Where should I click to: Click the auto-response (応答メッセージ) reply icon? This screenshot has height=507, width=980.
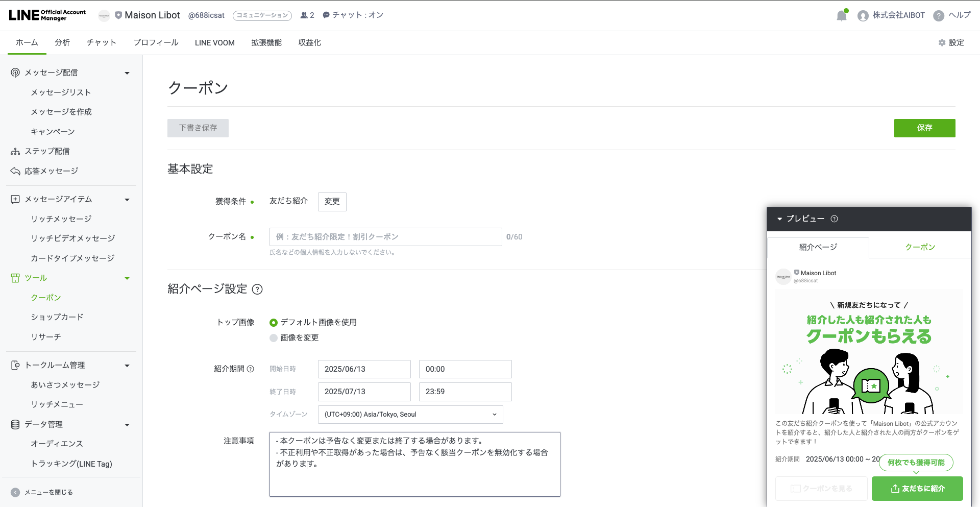tap(15, 171)
